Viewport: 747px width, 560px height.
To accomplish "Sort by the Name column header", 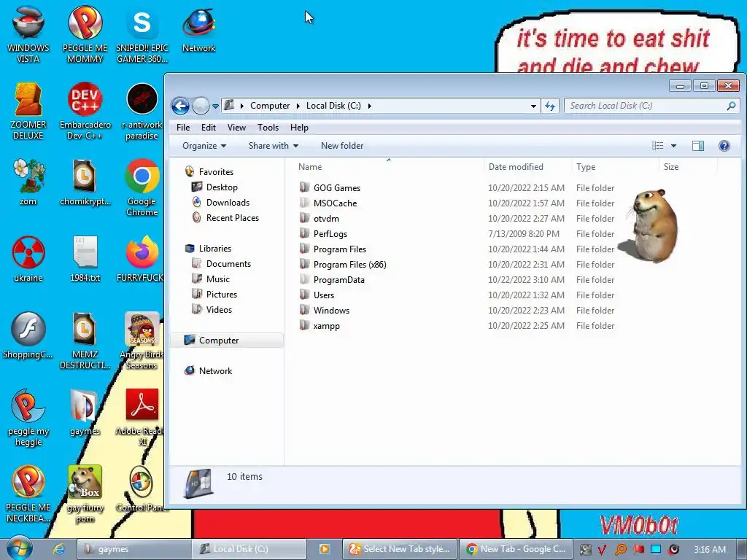I will (309, 167).
